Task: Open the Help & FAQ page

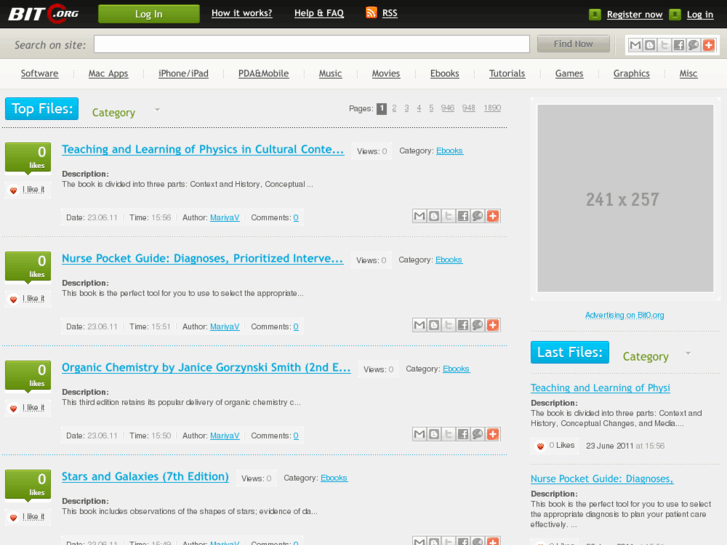Action: pyautogui.click(x=319, y=13)
